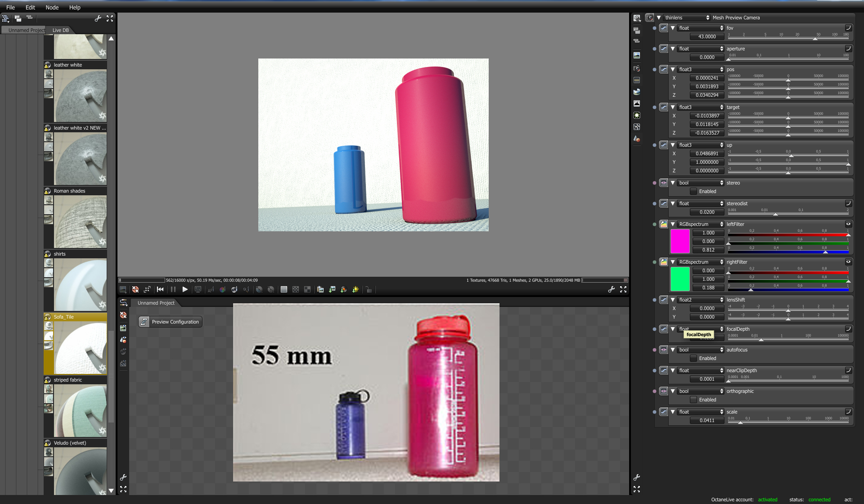The image size is (864, 504).
Task: Click the Preview Configuration button
Action: 170,322
